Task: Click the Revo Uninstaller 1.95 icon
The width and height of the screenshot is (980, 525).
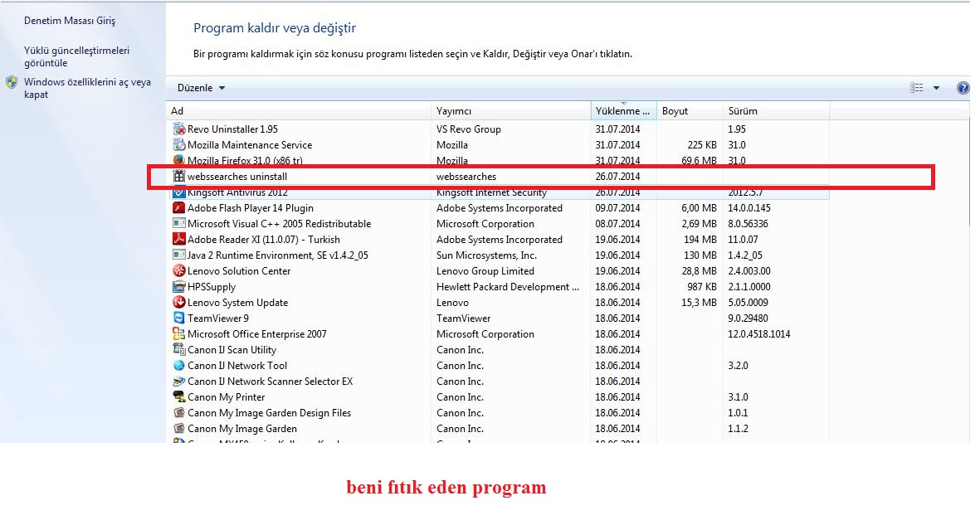Action: point(178,129)
